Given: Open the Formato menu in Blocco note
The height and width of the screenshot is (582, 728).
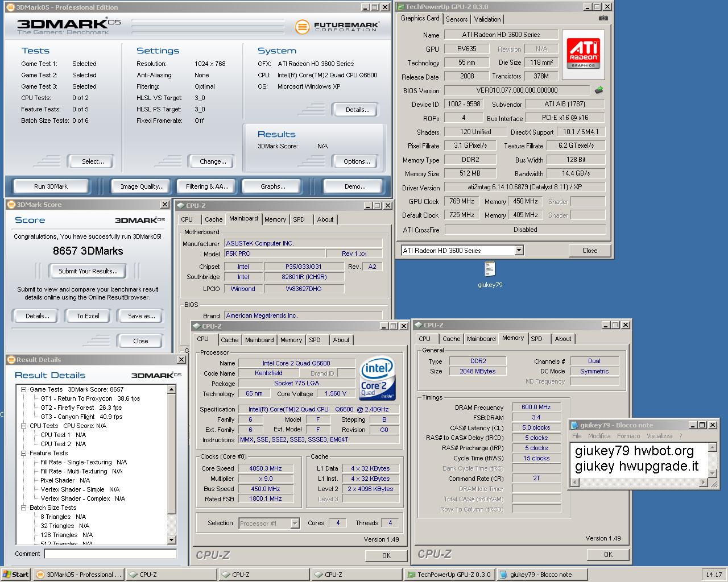Looking at the screenshot, I should pos(628,436).
